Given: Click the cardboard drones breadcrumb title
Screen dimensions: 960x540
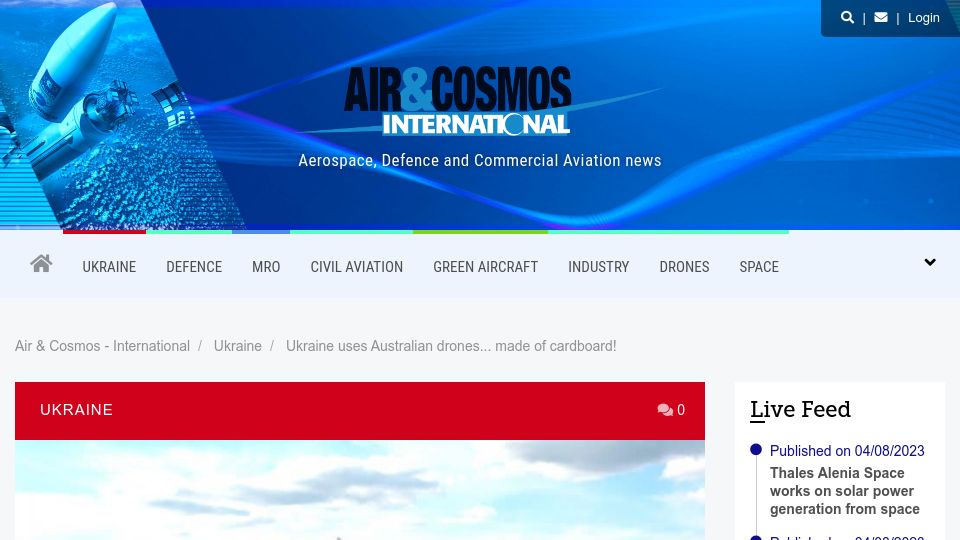Looking at the screenshot, I should point(451,346).
